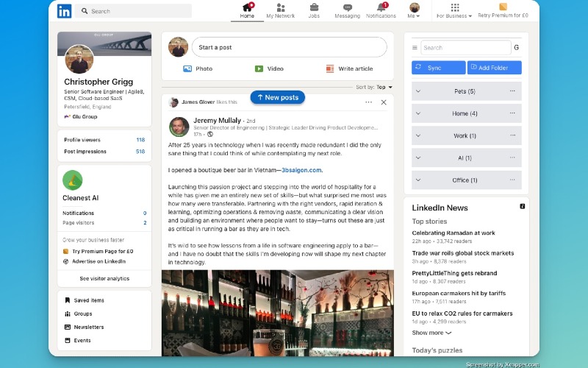Viewport: 588px width, 368px height.
Task: Open the Cleanest AI page logo
Action: [72, 180]
